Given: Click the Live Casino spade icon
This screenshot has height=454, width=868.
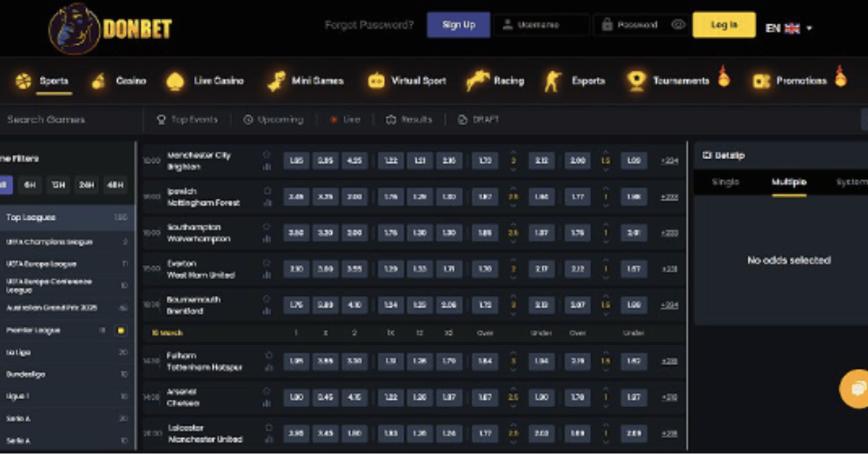Looking at the screenshot, I should coord(175,81).
